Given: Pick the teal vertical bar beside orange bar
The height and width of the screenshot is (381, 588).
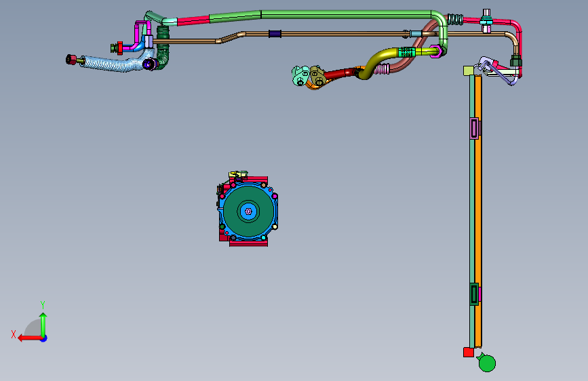Looking at the screenshot, I should pyautogui.click(x=472, y=211).
